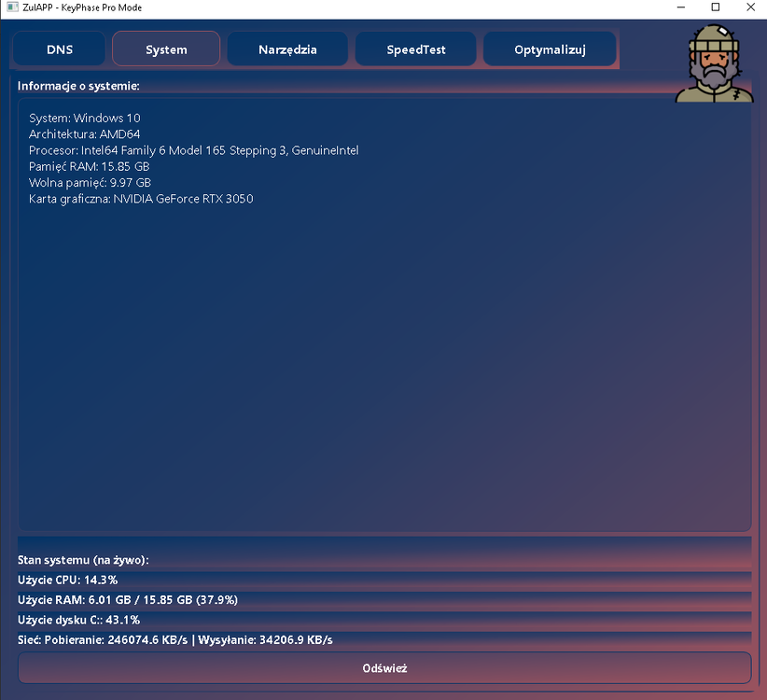
Task: Click the bearded man mascot image
Action: (x=714, y=63)
